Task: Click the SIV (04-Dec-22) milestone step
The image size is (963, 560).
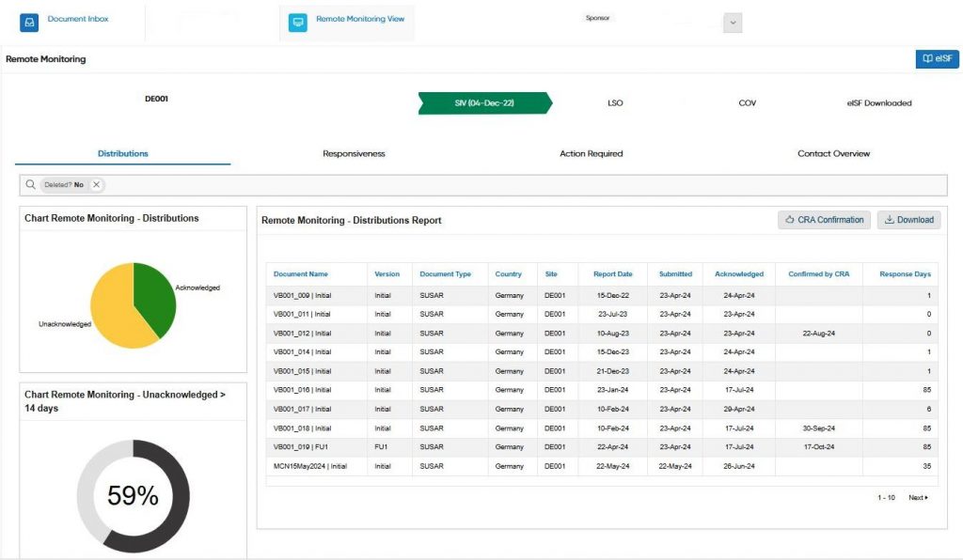Action: pyautogui.click(x=484, y=103)
